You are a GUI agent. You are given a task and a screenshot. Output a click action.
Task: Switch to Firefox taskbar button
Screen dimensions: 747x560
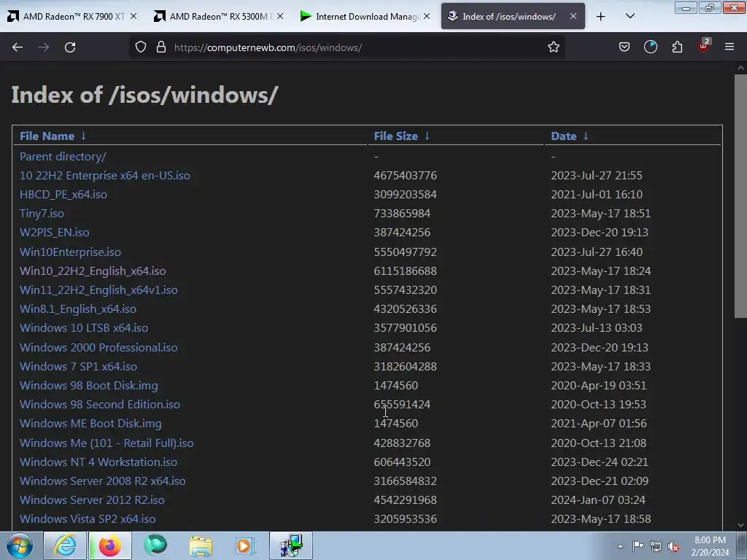[109, 545]
